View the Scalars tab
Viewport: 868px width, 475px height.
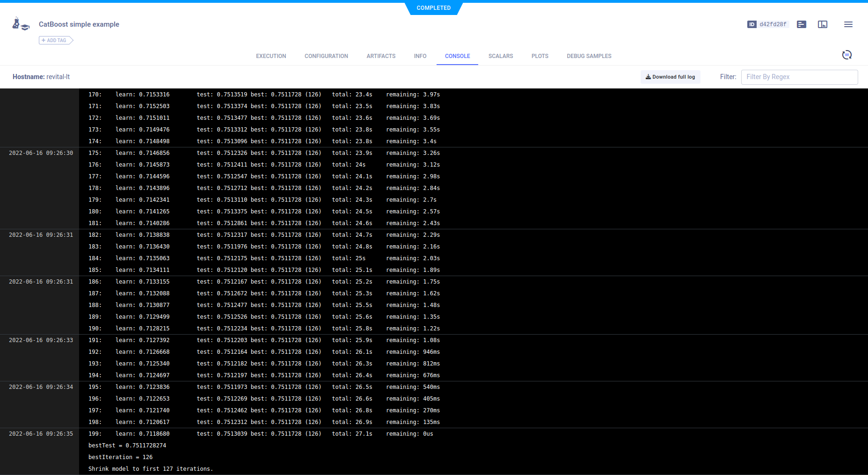(500, 56)
